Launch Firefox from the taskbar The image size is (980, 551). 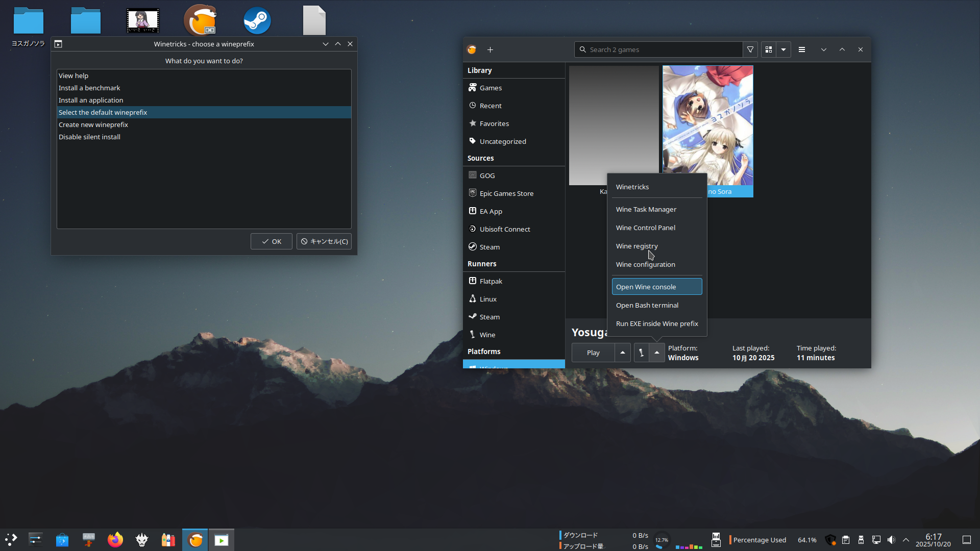point(115,540)
